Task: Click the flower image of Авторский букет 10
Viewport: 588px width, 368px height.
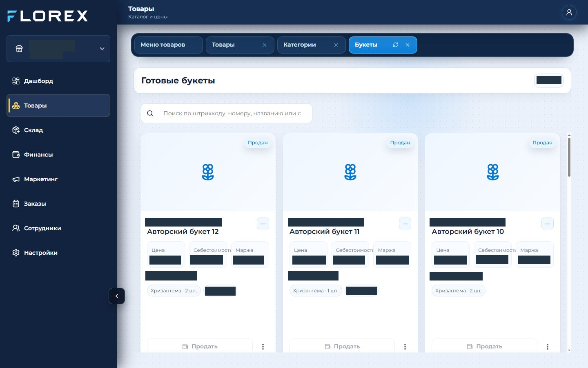Action: coord(493,172)
